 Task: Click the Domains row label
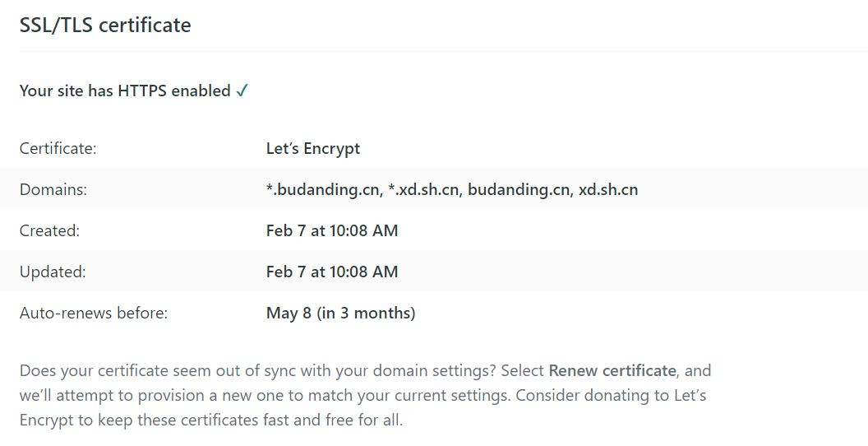(x=53, y=190)
